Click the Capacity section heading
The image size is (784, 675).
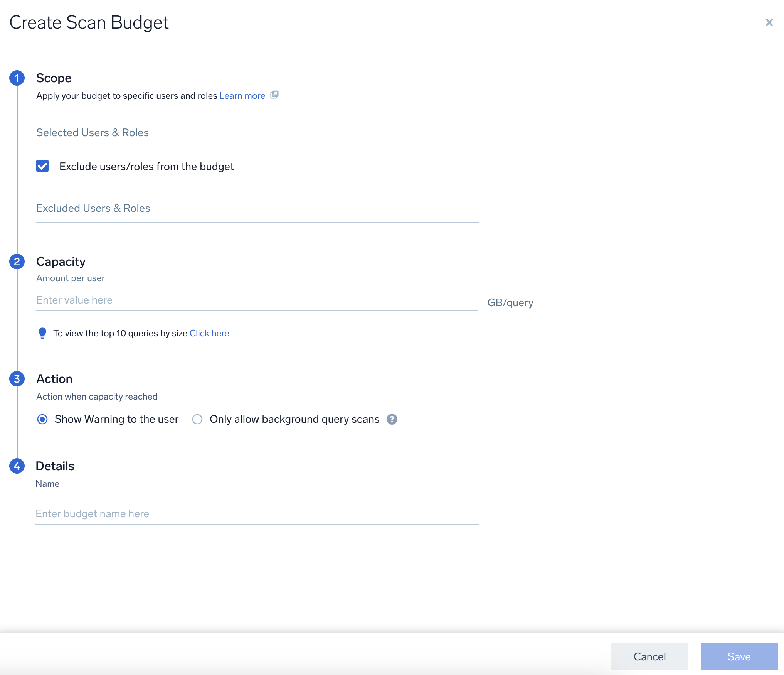pos(61,262)
